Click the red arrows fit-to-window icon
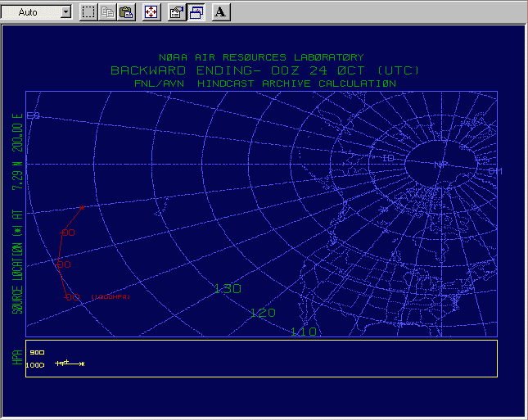 pyautogui.click(x=151, y=12)
